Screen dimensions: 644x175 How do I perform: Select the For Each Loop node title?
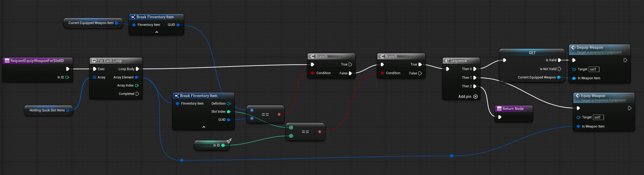[110, 61]
